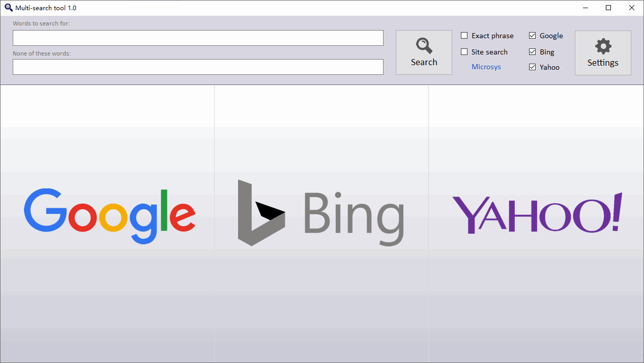Open the Microsys link
644x363 pixels.
(x=486, y=67)
